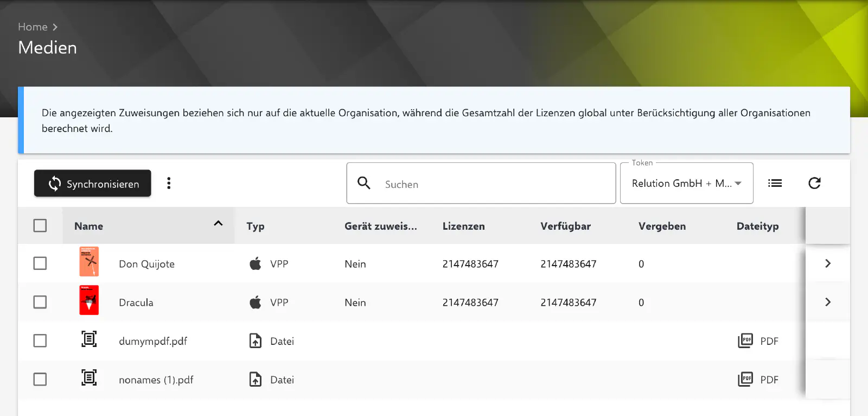
Task: Open the nonames (1).pdf file name
Action: click(156, 380)
